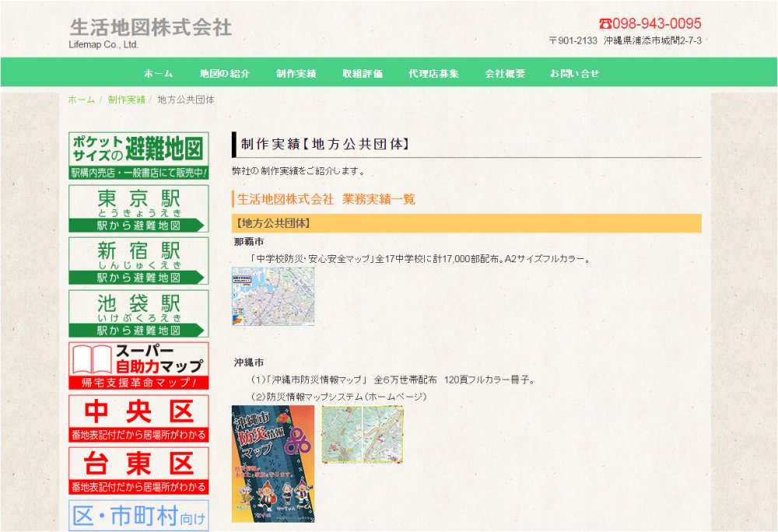Open the 区・市町村向け banner
The image size is (778, 532).
(138, 516)
